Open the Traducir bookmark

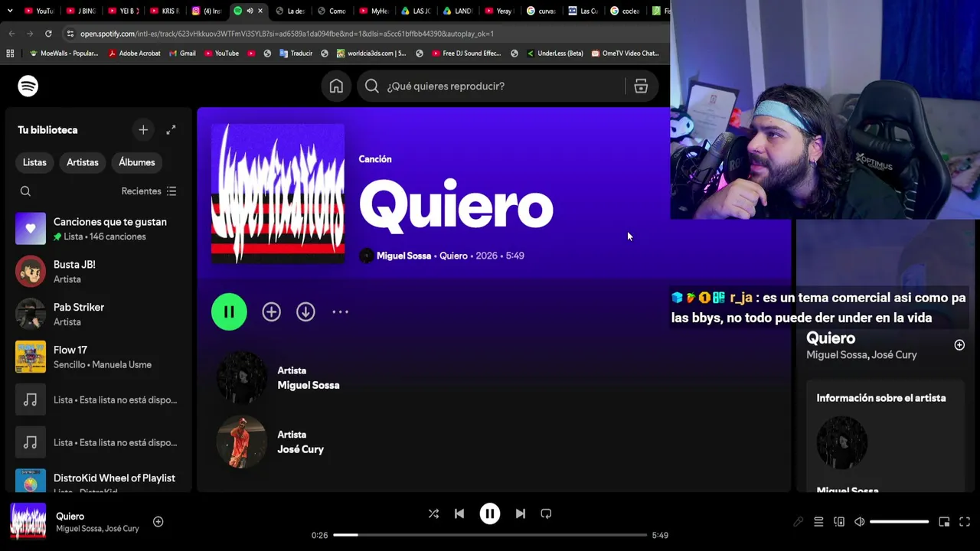296,54
